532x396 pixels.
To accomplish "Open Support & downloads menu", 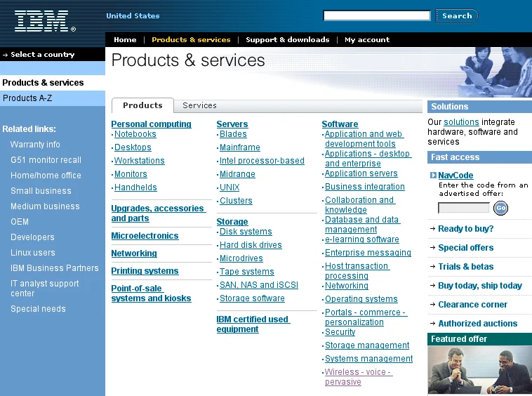I will point(287,40).
